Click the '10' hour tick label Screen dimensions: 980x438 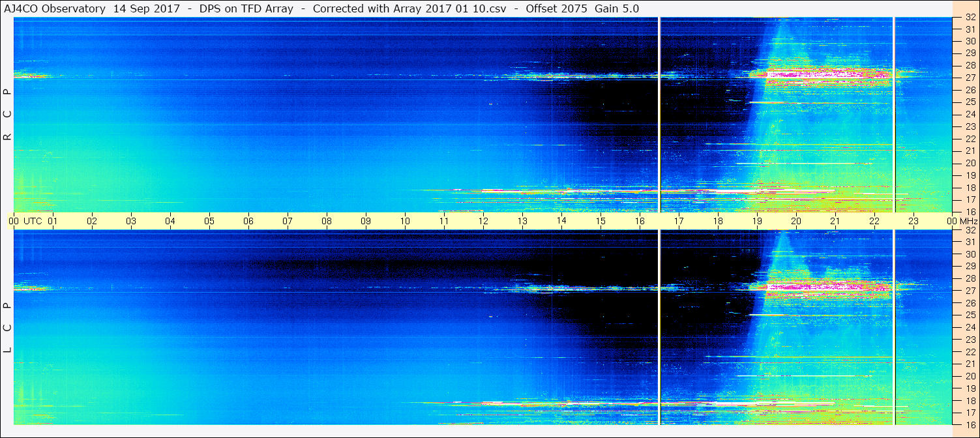click(x=405, y=221)
